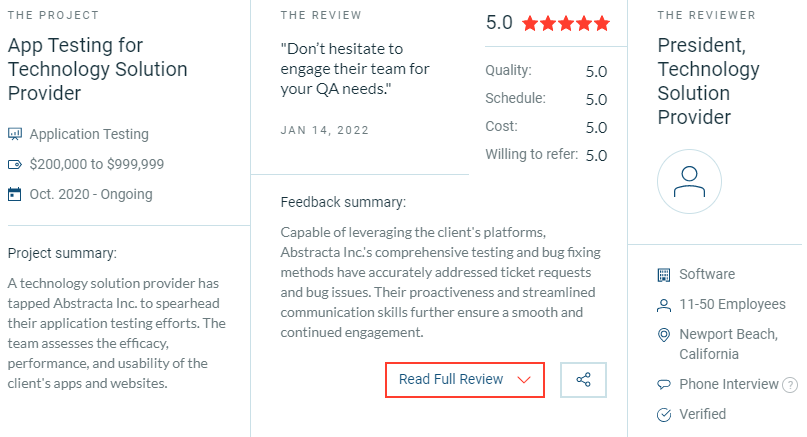Open App Testing for Technology Solution Provider title
The image size is (807, 437).
tap(97, 69)
